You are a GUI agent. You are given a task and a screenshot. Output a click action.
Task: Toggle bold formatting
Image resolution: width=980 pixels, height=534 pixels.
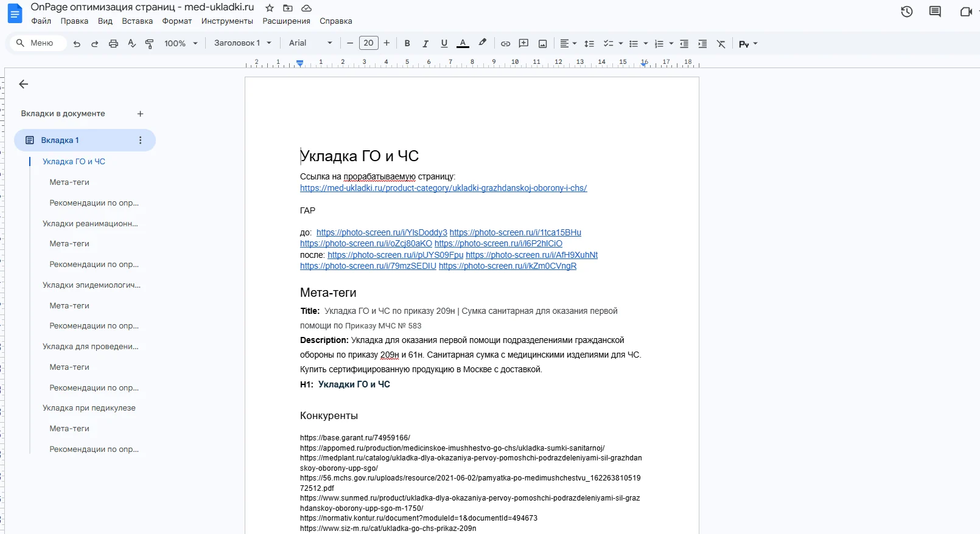(407, 44)
